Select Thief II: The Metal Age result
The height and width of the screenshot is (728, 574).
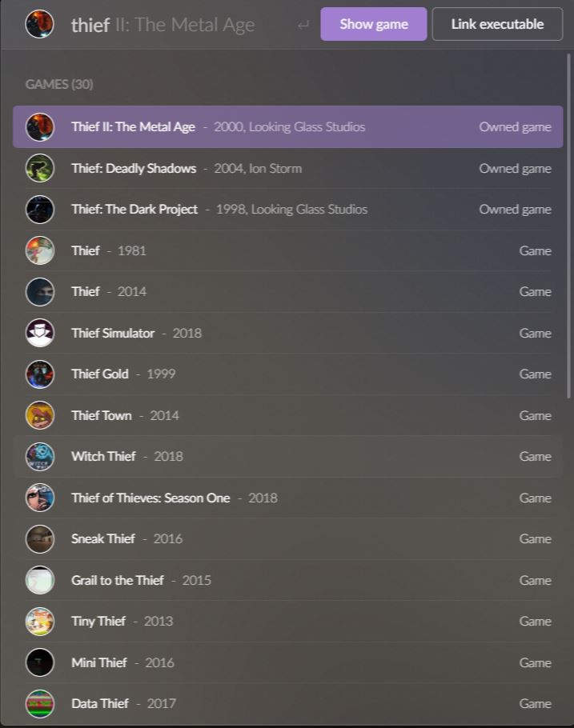(287, 126)
